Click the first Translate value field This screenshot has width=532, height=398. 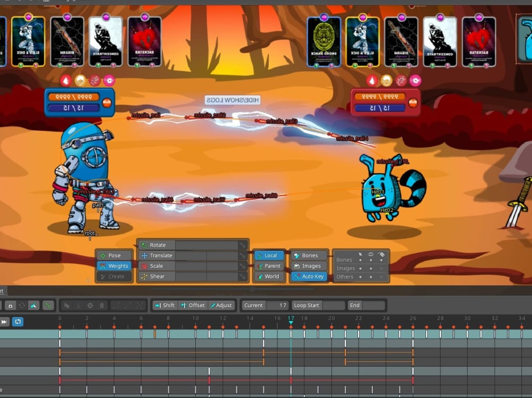pyautogui.click(x=191, y=255)
